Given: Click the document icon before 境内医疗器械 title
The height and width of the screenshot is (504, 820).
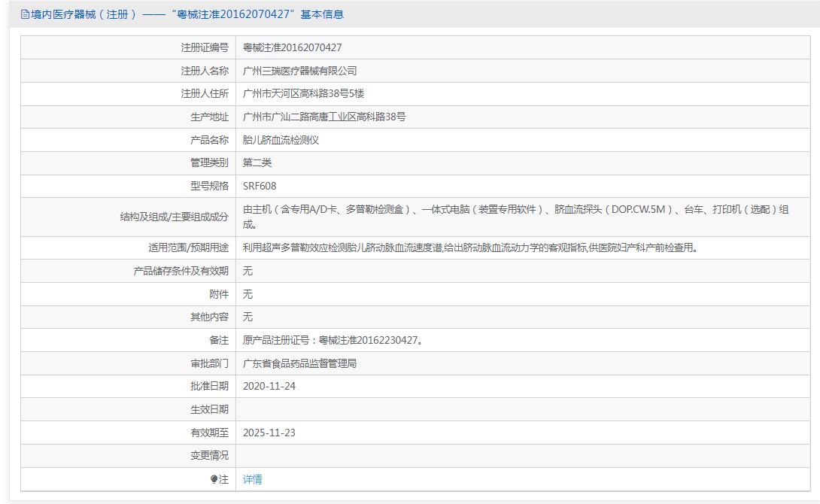Looking at the screenshot, I should pyautogui.click(x=26, y=14).
